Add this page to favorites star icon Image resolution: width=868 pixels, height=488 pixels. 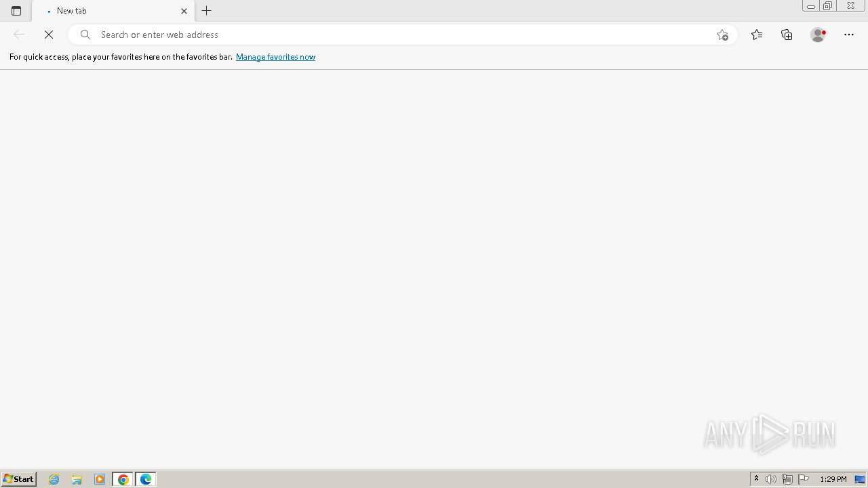[722, 35]
